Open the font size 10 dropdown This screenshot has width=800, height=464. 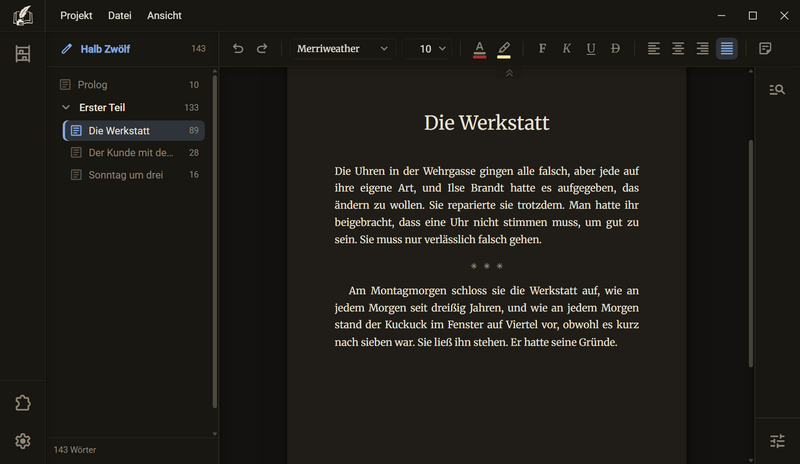(x=427, y=49)
